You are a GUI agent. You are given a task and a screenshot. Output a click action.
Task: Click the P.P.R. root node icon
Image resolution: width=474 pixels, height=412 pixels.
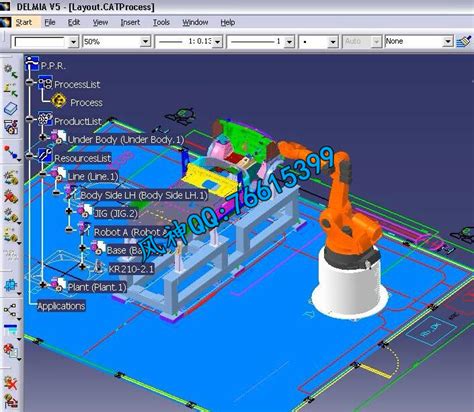[32, 64]
